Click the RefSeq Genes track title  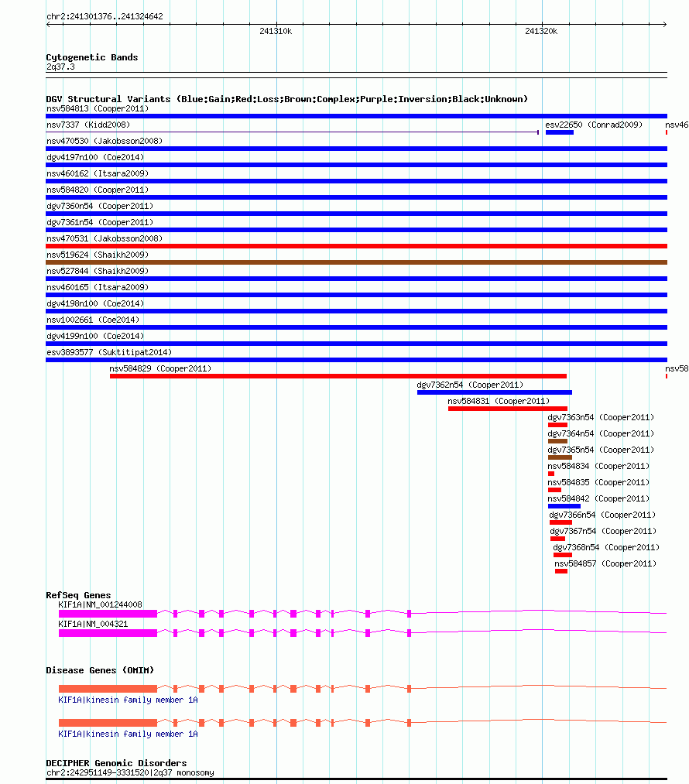(78, 595)
